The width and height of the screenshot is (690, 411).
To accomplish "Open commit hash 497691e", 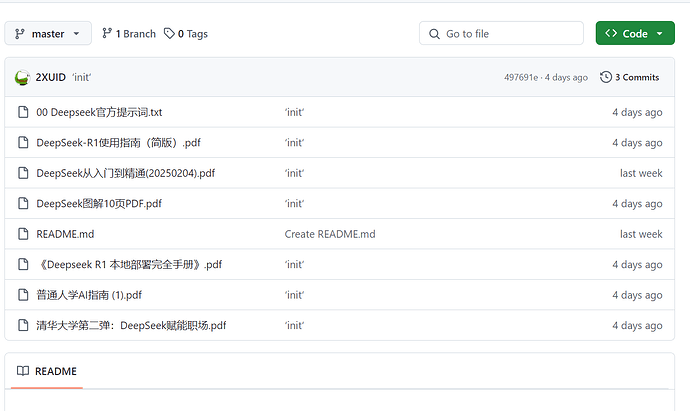I will click(x=521, y=77).
